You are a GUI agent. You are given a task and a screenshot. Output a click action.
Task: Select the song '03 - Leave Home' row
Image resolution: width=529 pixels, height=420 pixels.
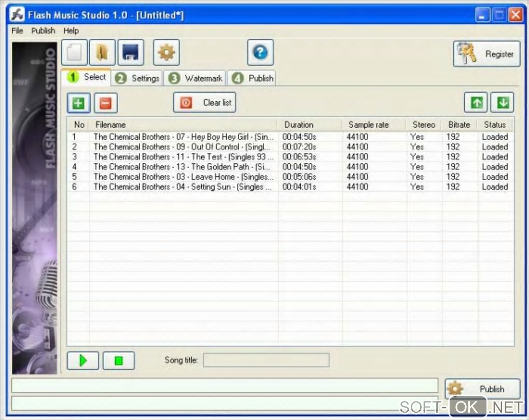pos(290,176)
